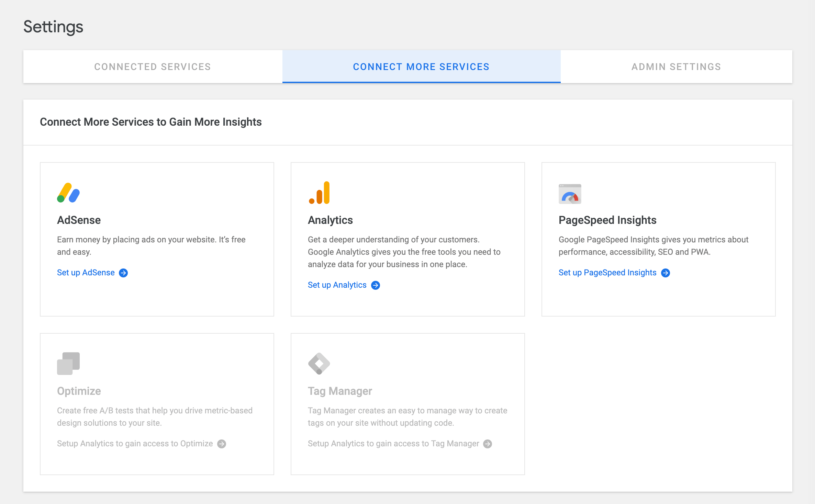This screenshot has height=504, width=815.
Task: Click the Set up Analytics link
Action: (337, 285)
